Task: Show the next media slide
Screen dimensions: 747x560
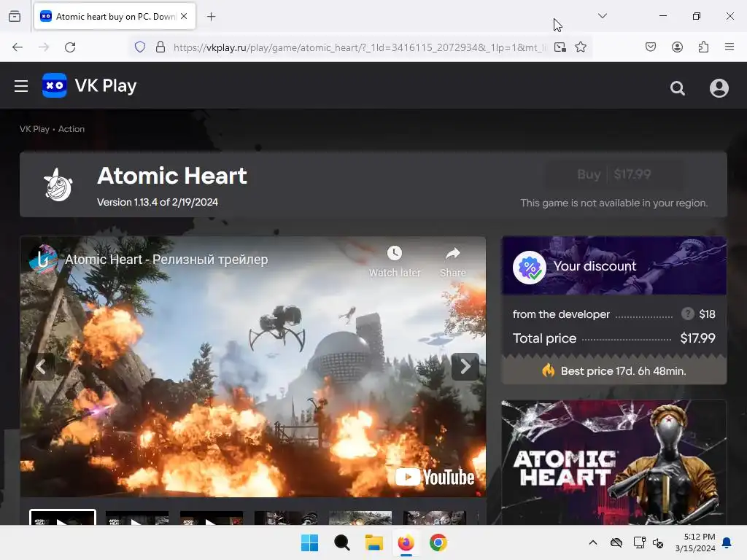Action: (x=465, y=367)
